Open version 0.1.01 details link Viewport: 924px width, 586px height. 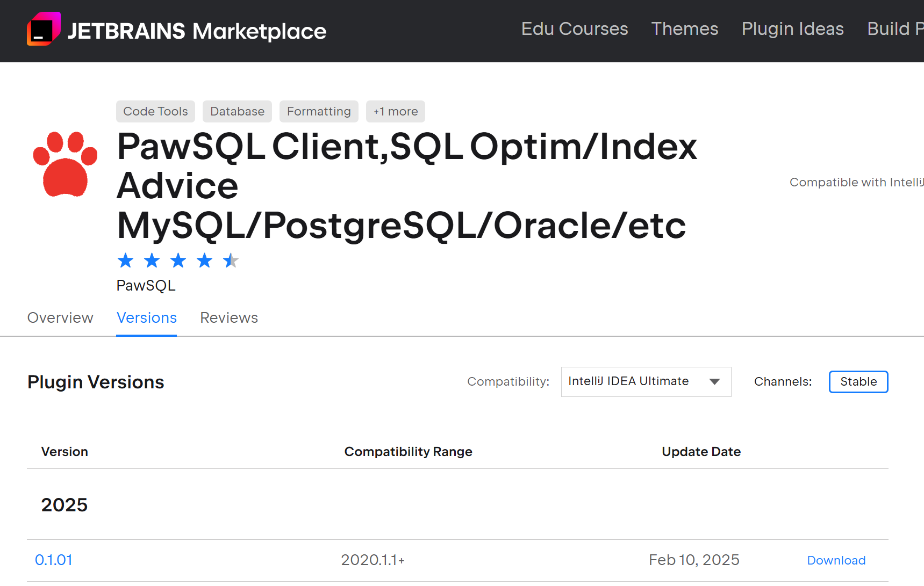point(54,560)
